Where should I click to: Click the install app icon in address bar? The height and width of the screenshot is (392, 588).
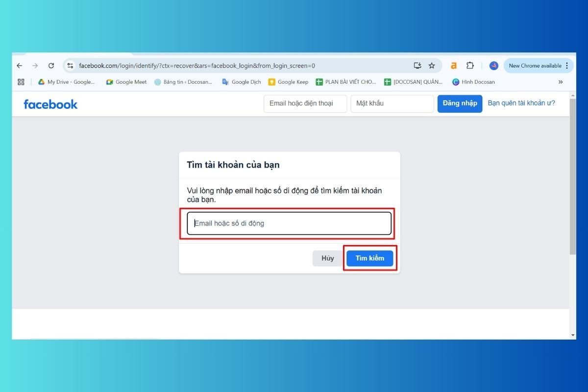pos(417,66)
